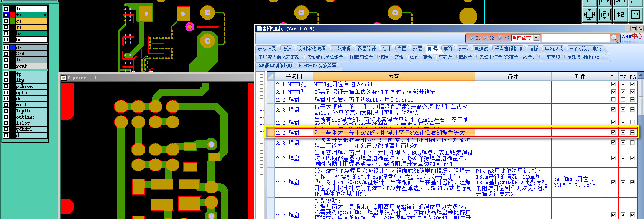Toggle P3 checkbox of highlighted 3OZ row

(632, 132)
